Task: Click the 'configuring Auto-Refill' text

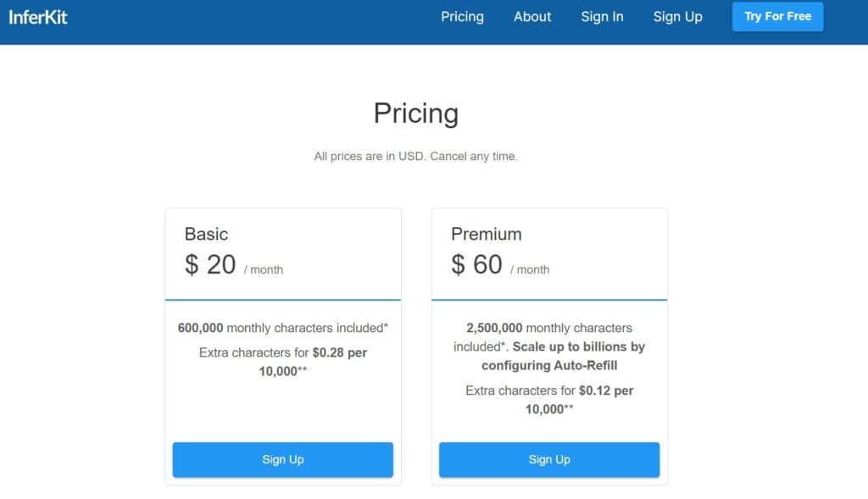Action: [549, 366]
